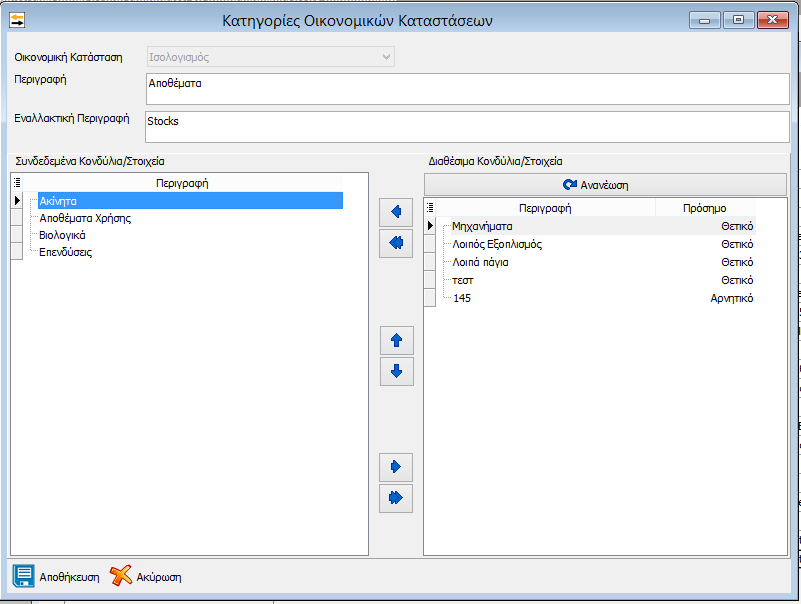Viewport: 801px width, 604px height.
Task: Click the single right arrow remove button
Action: pyautogui.click(x=396, y=467)
